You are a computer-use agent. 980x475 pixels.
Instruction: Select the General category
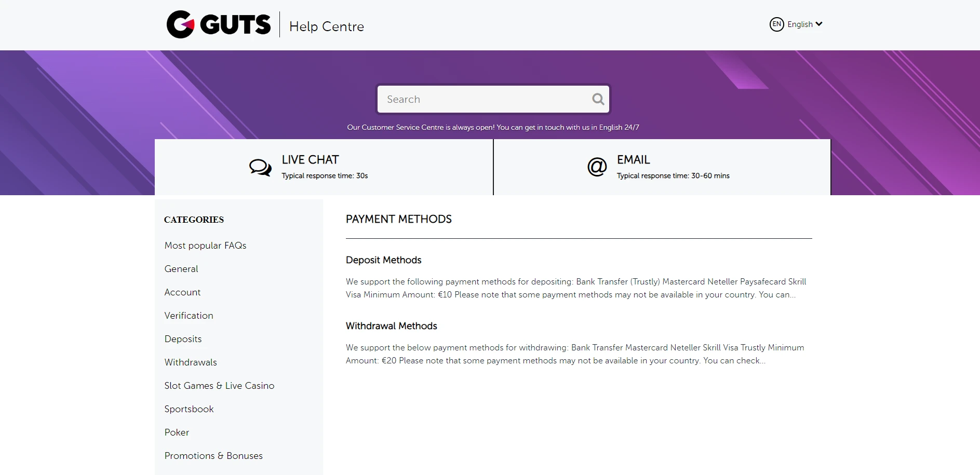tap(181, 269)
